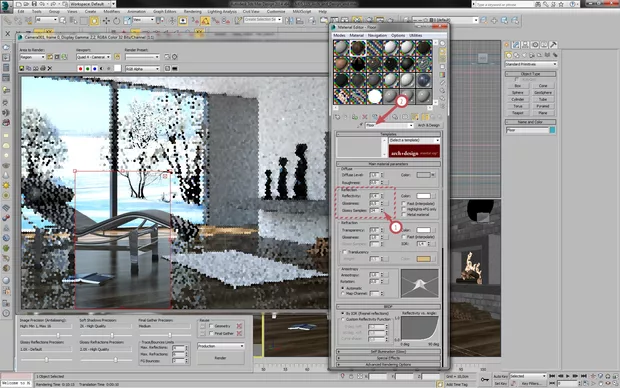Open the Render Preset dropdown
This screenshot has height=388, width=620.
click(142, 57)
